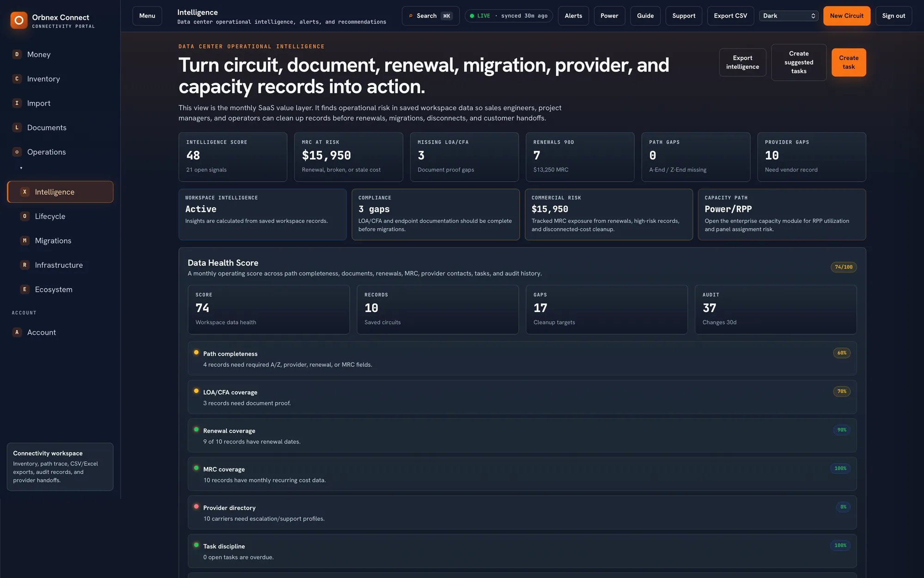Click the Path completeness amber status dot
The width and height of the screenshot is (924, 578).
[196, 352]
